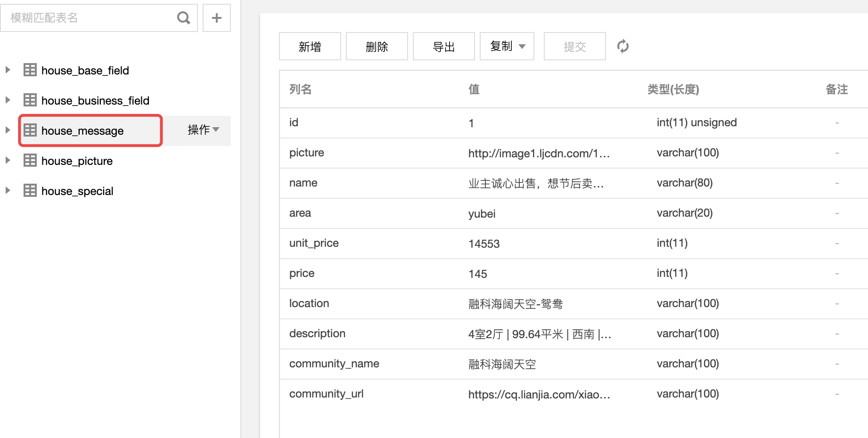Click the refresh icon in the toolbar
The width and height of the screenshot is (868, 438).
click(623, 46)
